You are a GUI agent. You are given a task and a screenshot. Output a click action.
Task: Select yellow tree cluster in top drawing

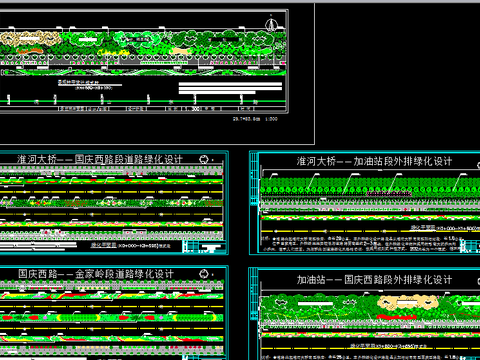31,39
